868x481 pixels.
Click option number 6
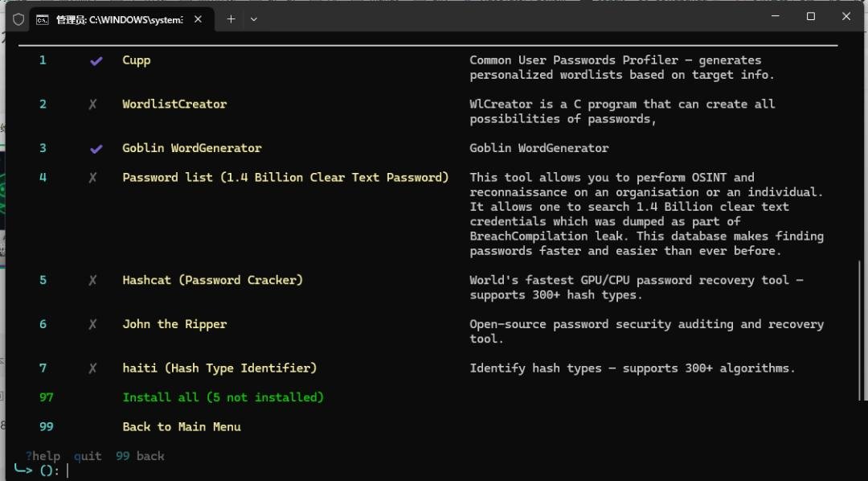(x=43, y=324)
